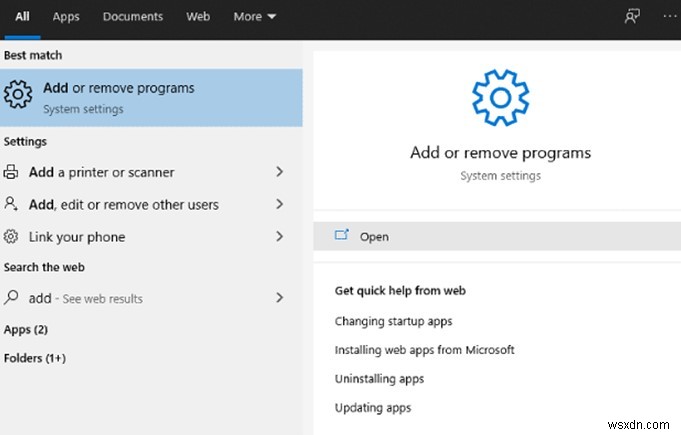Expand Add a printer or scanner chevron
Screen dimensions: 681x435
click(280, 172)
